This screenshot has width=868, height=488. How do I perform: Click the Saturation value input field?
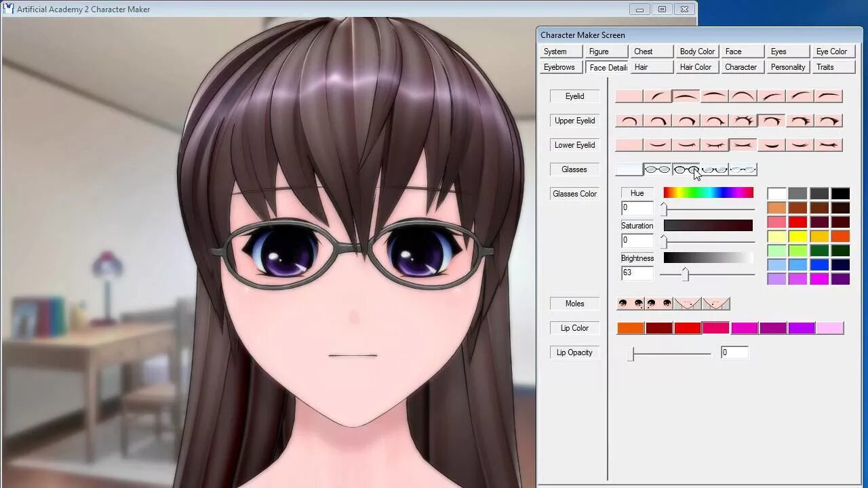click(x=637, y=241)
